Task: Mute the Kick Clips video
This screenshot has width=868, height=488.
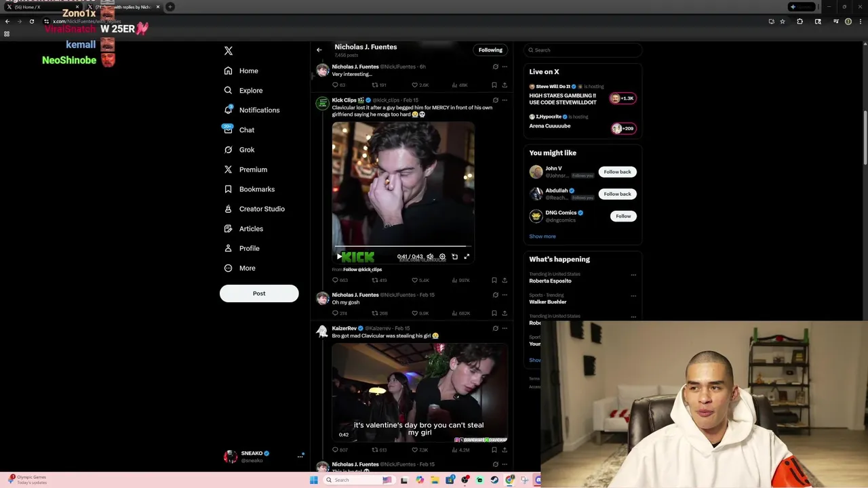Action: click(430, 257)
